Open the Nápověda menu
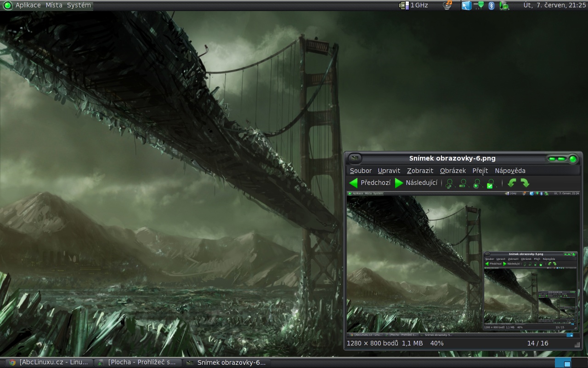 click(x=510, y=171)
